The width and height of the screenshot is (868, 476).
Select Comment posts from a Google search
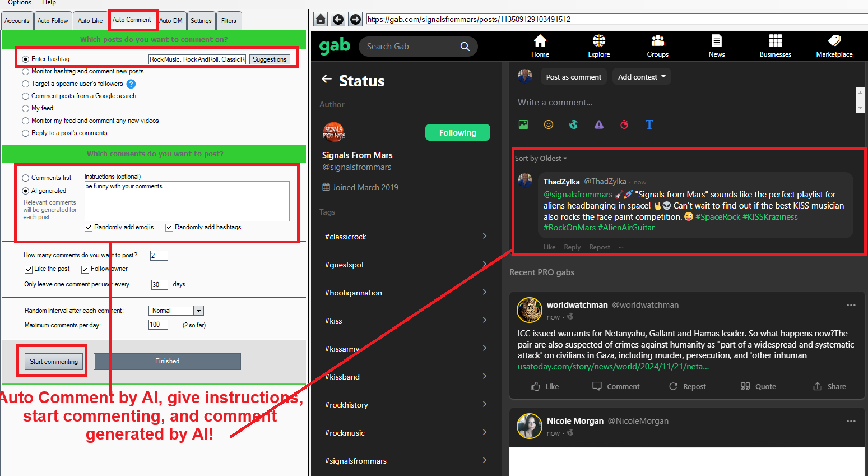[x=25, y=96]
